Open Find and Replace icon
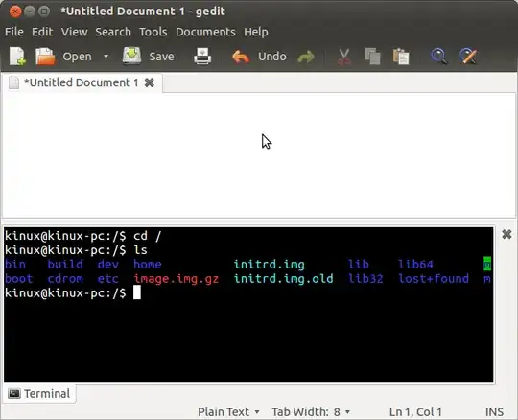518x420 pixels. 468,57
